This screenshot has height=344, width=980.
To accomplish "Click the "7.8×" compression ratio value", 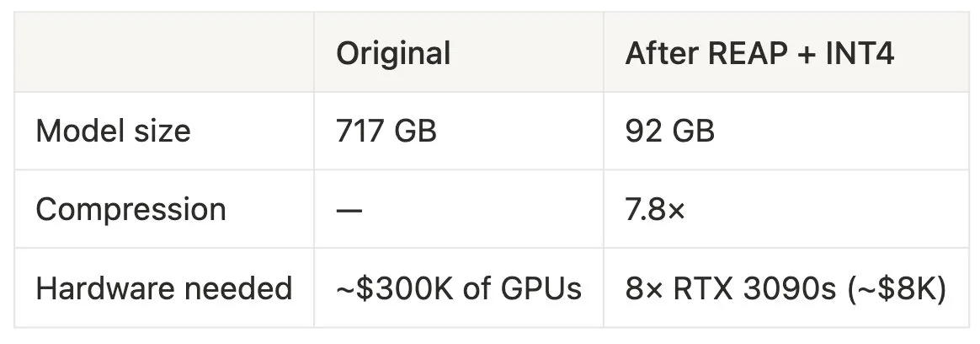I will click(655, 209).
